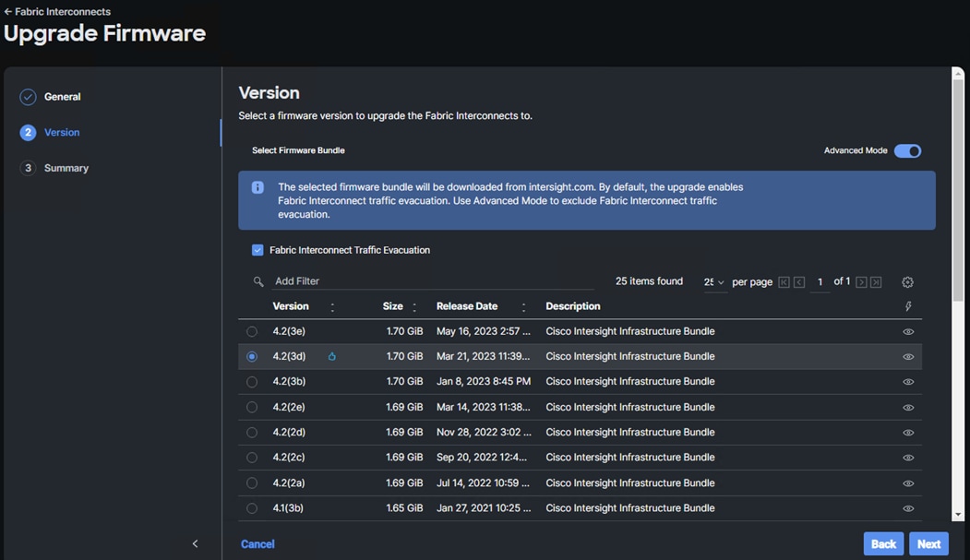Select the 4.2(2c) radio button

(x=252, y=458)
